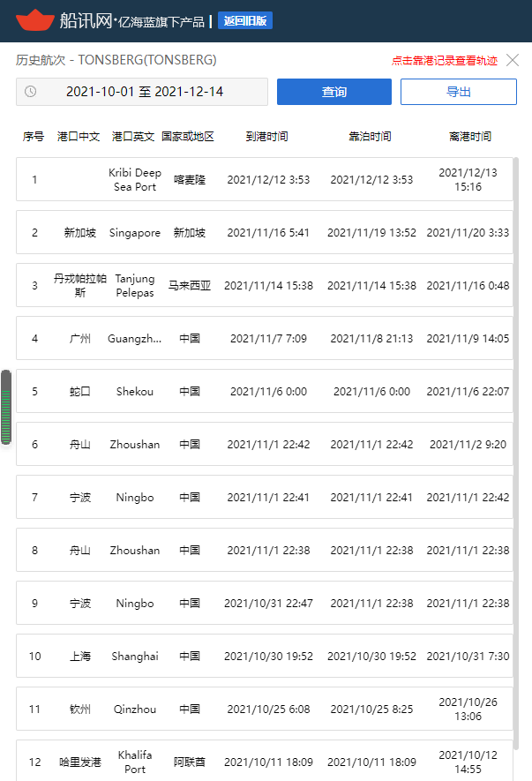Click the green striped handle on left edge
The height and width of the screenshot is (781, 532).
[6, 407]
